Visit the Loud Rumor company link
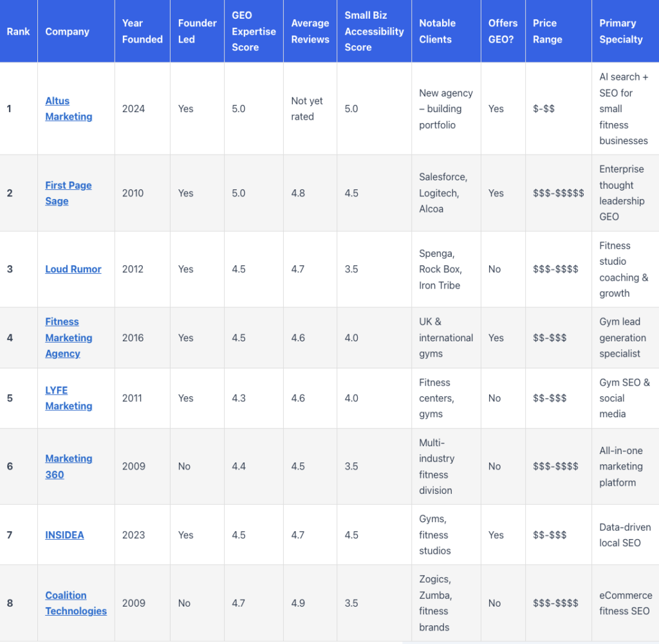This screenshot has width=659, height=644. [73, 269]
